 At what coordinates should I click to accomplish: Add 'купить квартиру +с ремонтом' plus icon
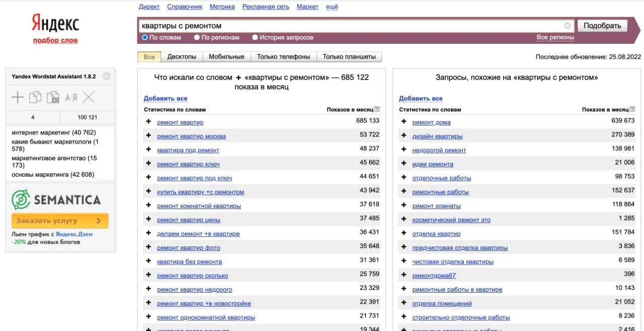(x=148, y=191)
